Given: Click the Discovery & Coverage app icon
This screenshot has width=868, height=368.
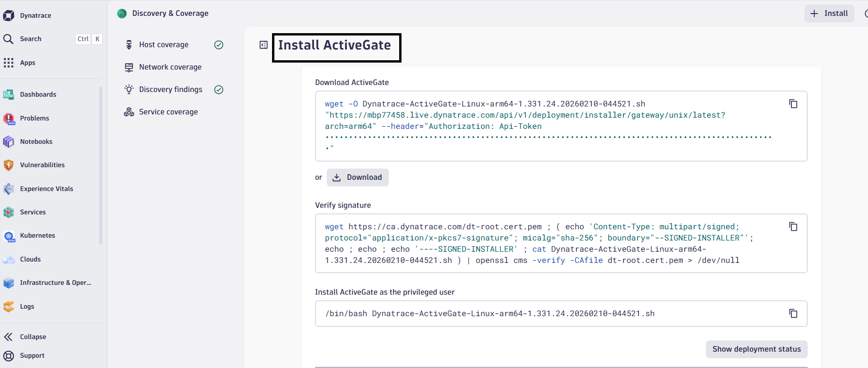Looking at the screenshot, I should pyautogui.click(x=122, y=14).
